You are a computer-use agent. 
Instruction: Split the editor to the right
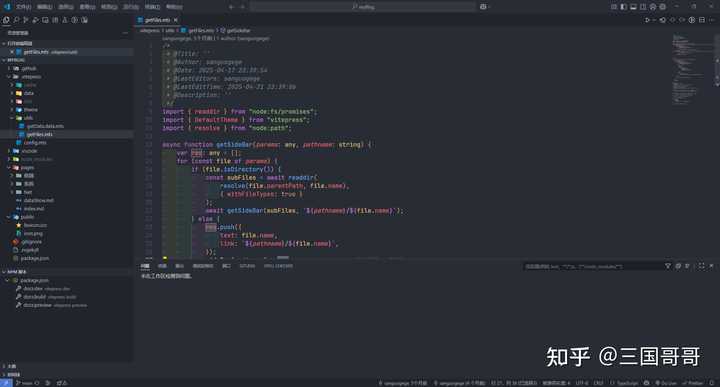click(702, 20)
